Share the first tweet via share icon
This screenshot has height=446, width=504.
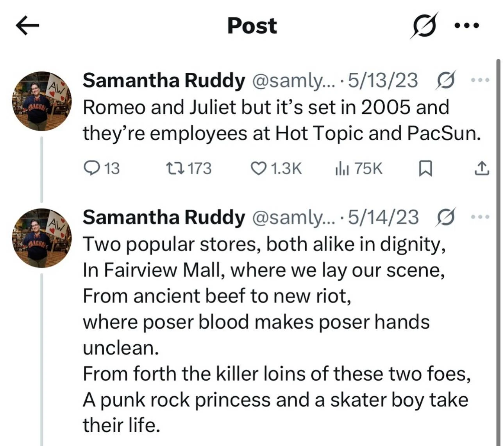[x=481, y=168]
